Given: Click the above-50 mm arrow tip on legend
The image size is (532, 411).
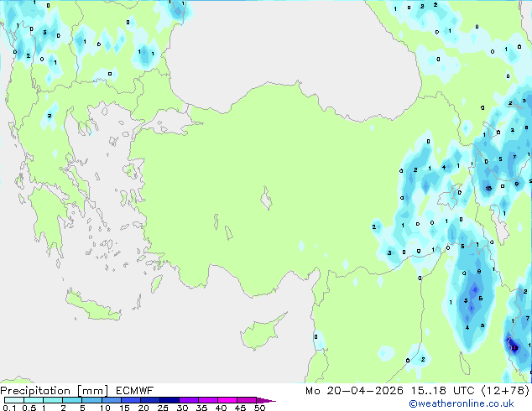Looking at the screenshot, I should [x=266, y=400].
